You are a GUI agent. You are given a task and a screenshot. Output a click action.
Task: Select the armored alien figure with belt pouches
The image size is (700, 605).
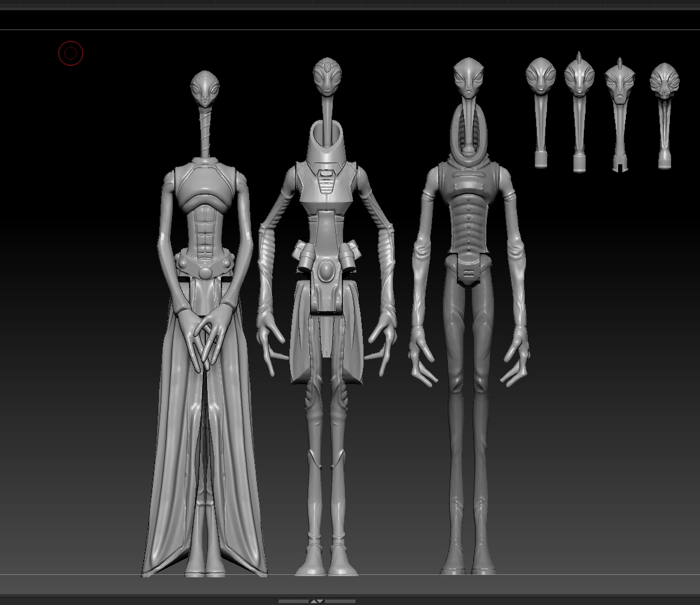(x=327, y=317)
